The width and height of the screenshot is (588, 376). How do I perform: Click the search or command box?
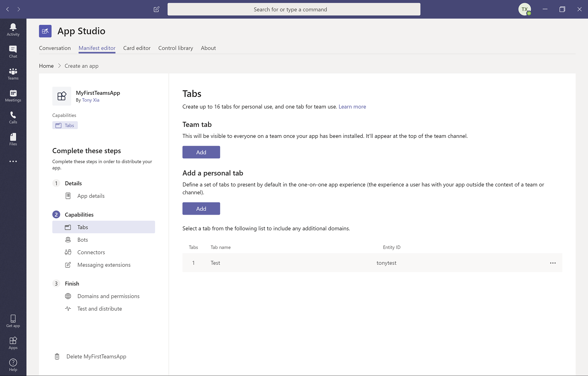pos(294,9)
